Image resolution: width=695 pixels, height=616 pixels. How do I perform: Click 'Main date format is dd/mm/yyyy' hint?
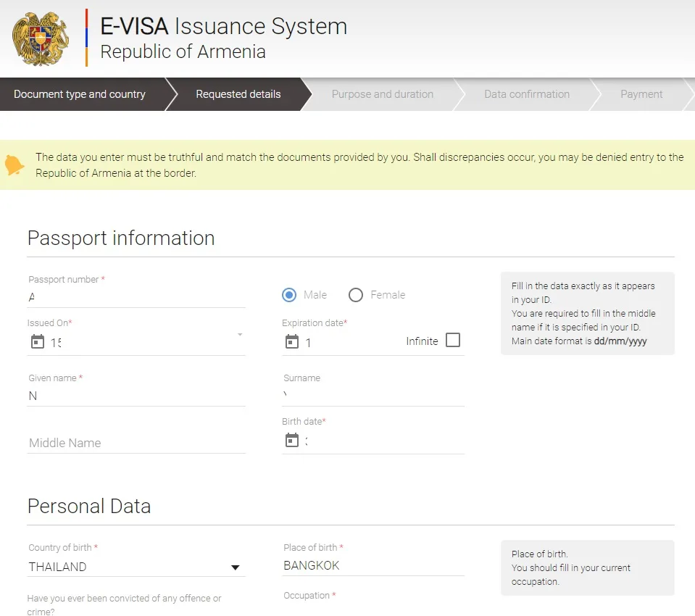click(579, 341)
